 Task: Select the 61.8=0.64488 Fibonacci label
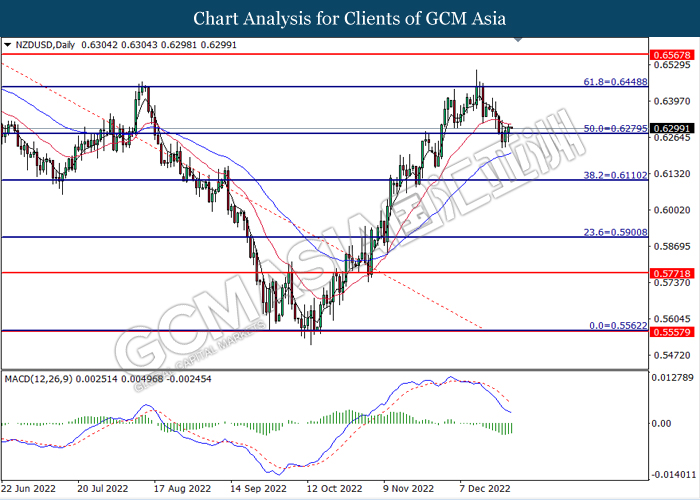tap(615, 82)
